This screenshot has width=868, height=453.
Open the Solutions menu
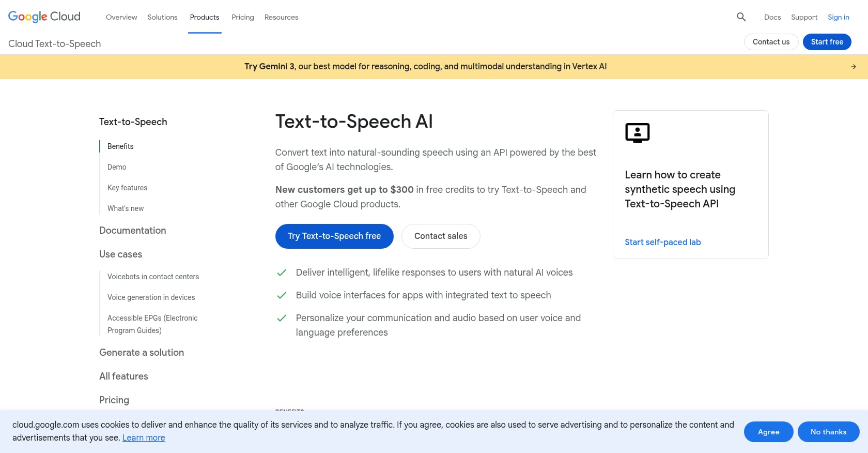pos(162,17)
